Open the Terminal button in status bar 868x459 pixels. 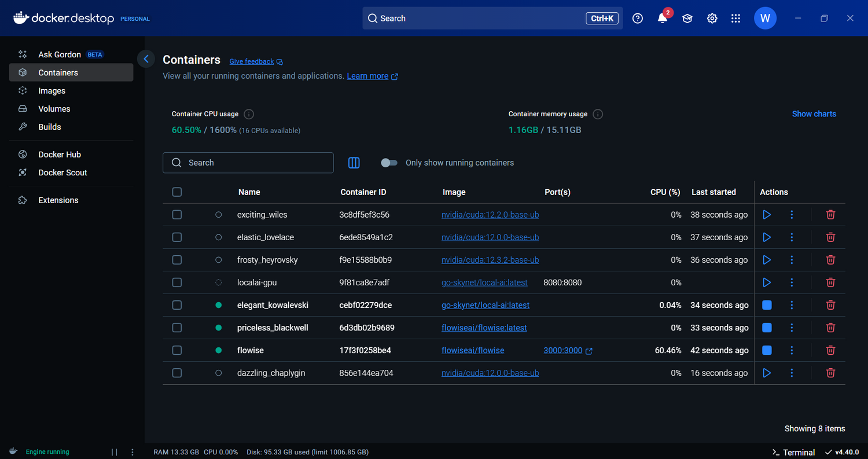[x=793, y=452]
